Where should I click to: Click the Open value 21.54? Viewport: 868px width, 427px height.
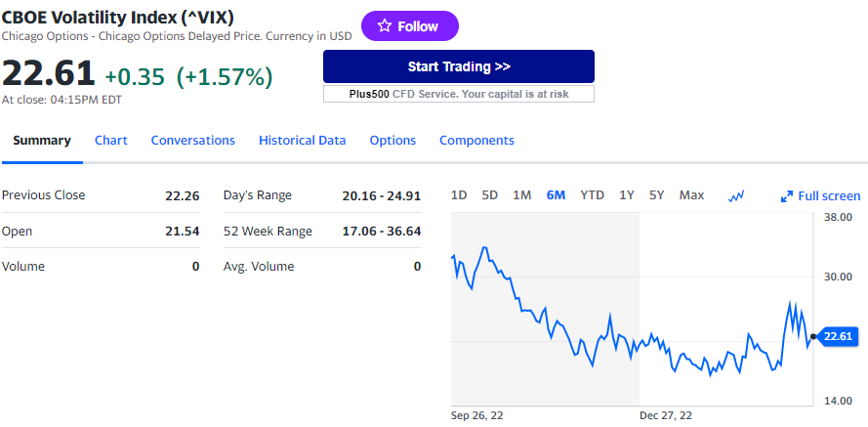[x=183, y=231]
